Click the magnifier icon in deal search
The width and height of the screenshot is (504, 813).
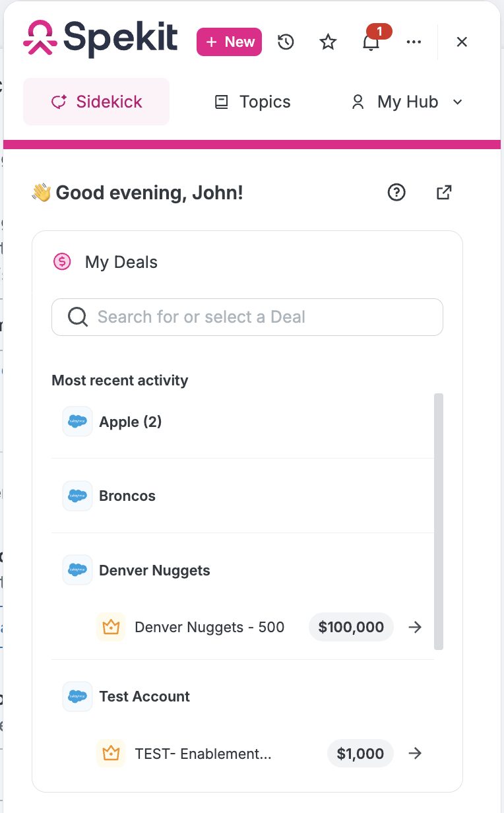78,317
